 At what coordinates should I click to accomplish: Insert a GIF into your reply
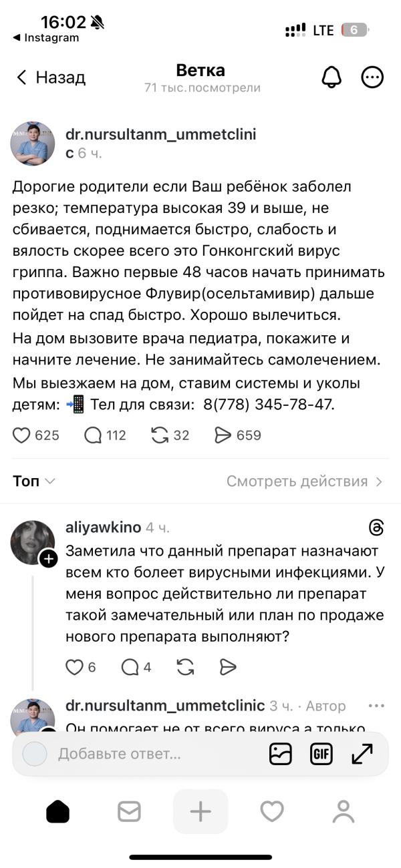(x=321, y=754)
